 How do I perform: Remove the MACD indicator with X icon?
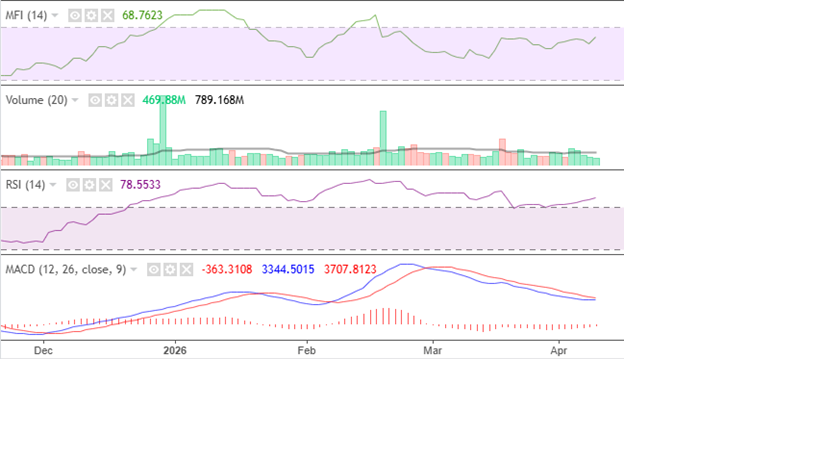point(186,269)
